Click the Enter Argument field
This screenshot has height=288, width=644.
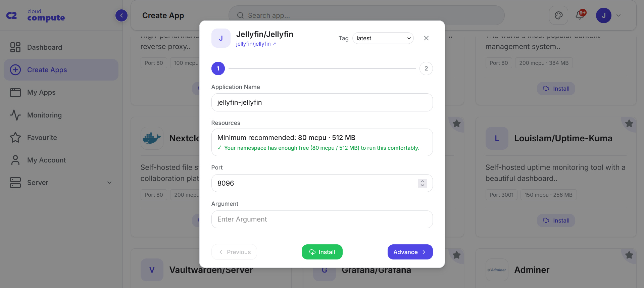[x=322, y=220]
